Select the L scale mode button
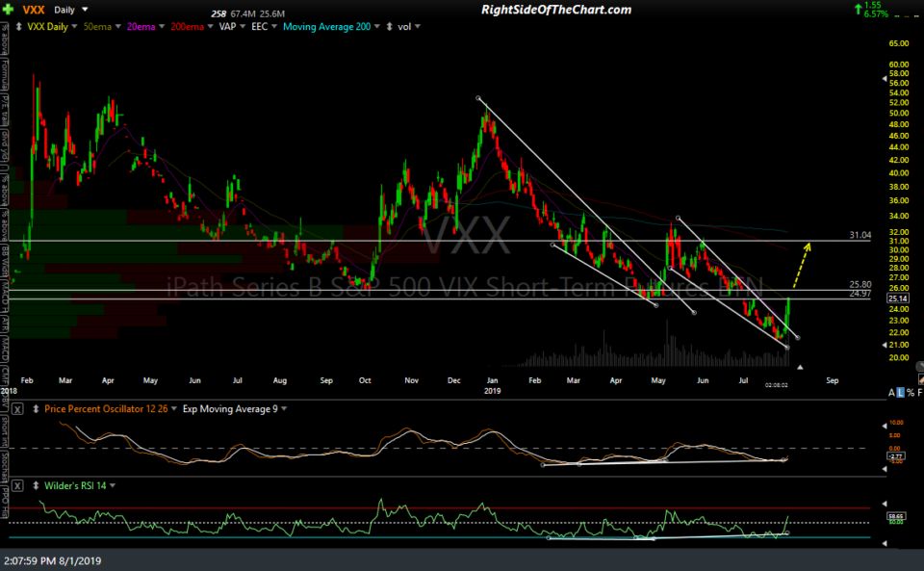 pos(900,392)
